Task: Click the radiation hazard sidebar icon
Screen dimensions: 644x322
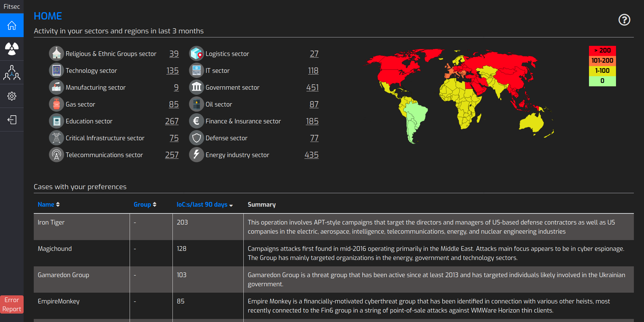Action: pos(12,49)
